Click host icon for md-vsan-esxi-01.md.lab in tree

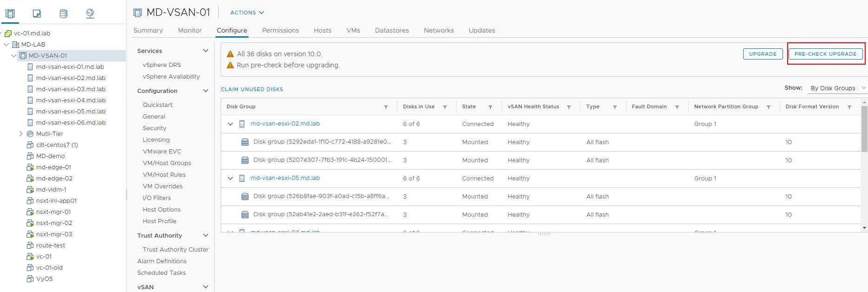point(30,67)
